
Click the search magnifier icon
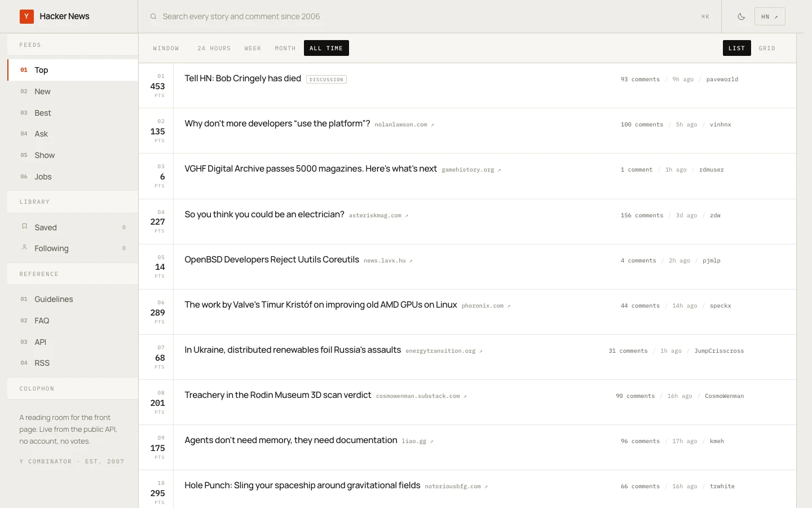click(153, 16)
